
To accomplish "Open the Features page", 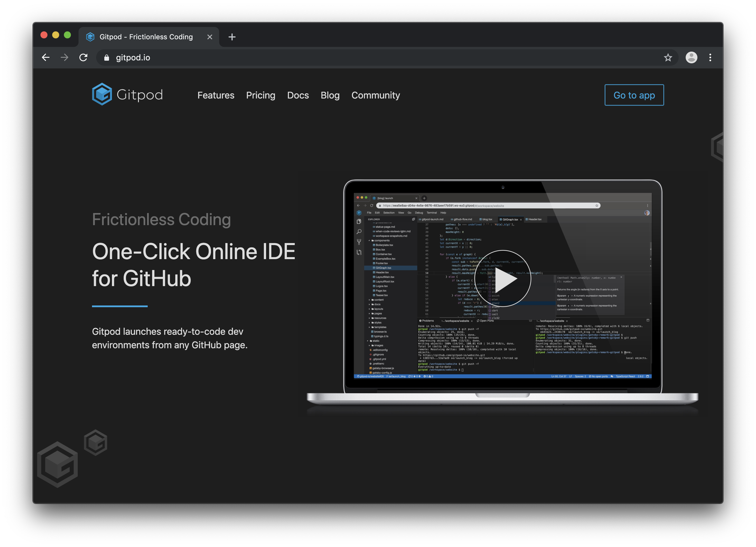I will pyautogui.click(x=216, y=95).
